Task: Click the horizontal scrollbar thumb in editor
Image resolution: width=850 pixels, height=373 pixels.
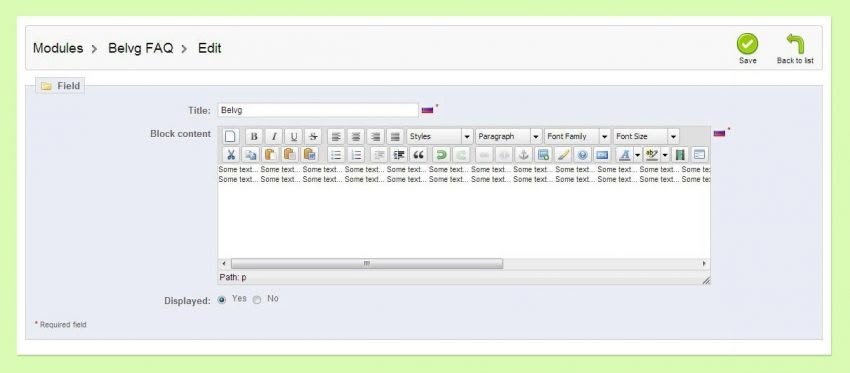Action: pos(367,264)
